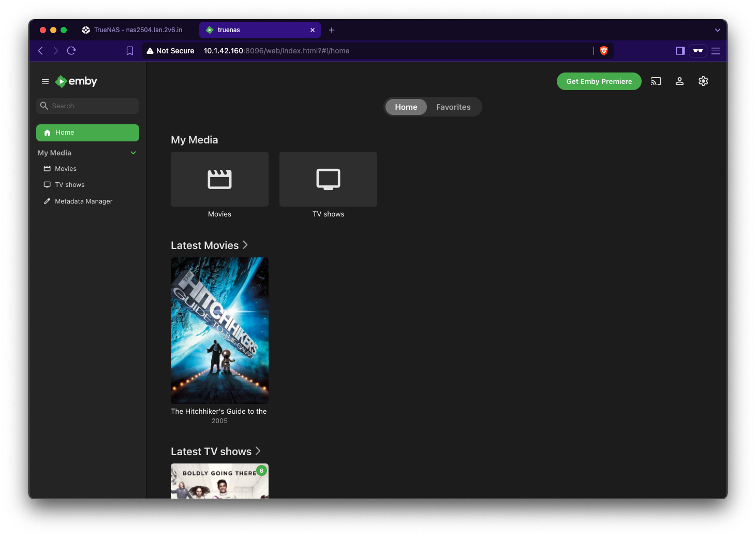The height and width of the screenshot is (537, 756).
Task: Click the TV shows label under library card
Action: tap(328, 214)
